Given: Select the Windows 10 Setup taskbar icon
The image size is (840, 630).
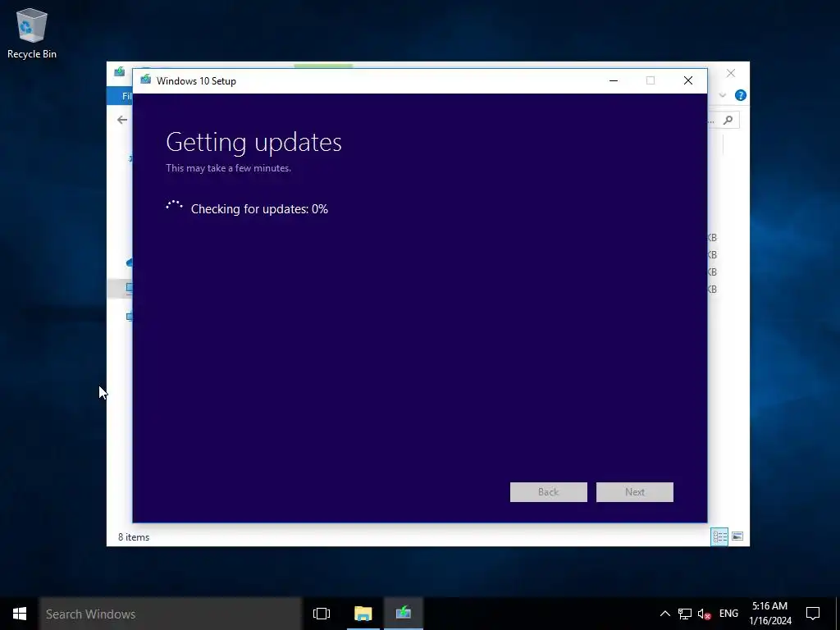Looking at the screenshot, I should click(404, 614).
